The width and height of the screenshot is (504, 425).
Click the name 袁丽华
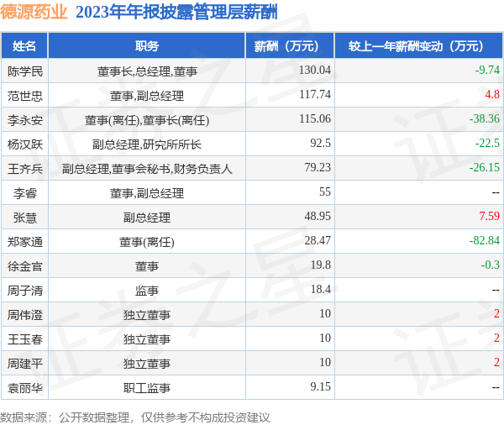(25, 388)
